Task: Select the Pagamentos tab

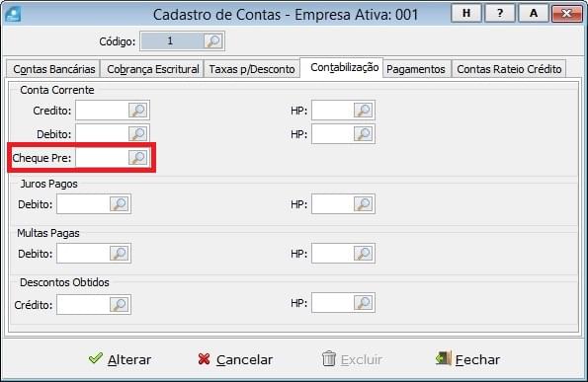Action: pyautogui.click(x=416, y=69)
